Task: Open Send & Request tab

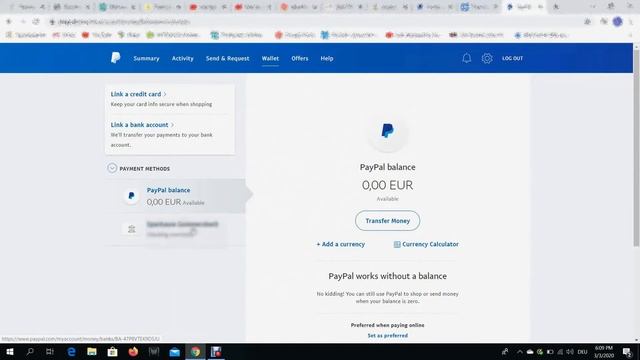Action: (227, 58)
